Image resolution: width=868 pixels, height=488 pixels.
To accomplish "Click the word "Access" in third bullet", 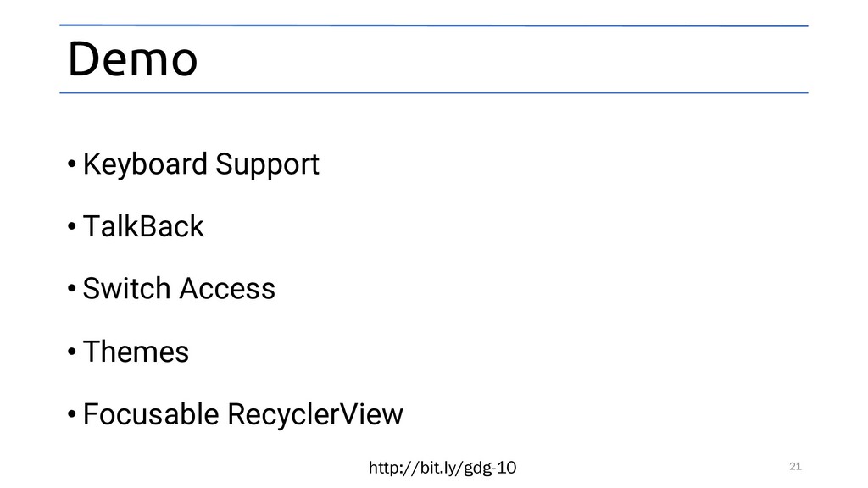I will [x=227, y=288].
